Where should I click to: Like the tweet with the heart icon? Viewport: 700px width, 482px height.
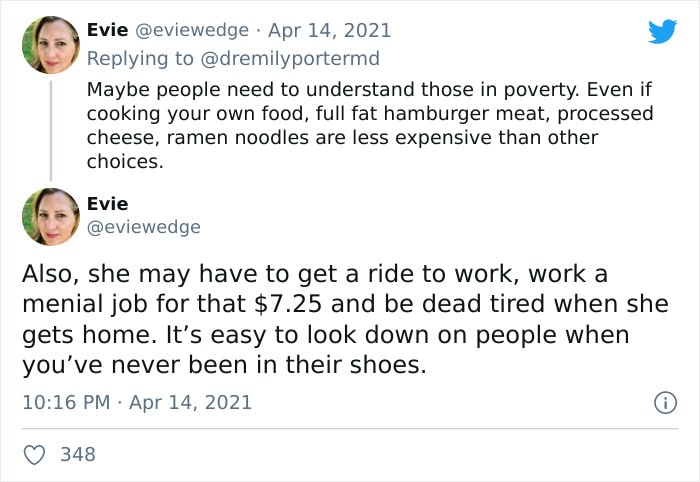coord(34,455)
